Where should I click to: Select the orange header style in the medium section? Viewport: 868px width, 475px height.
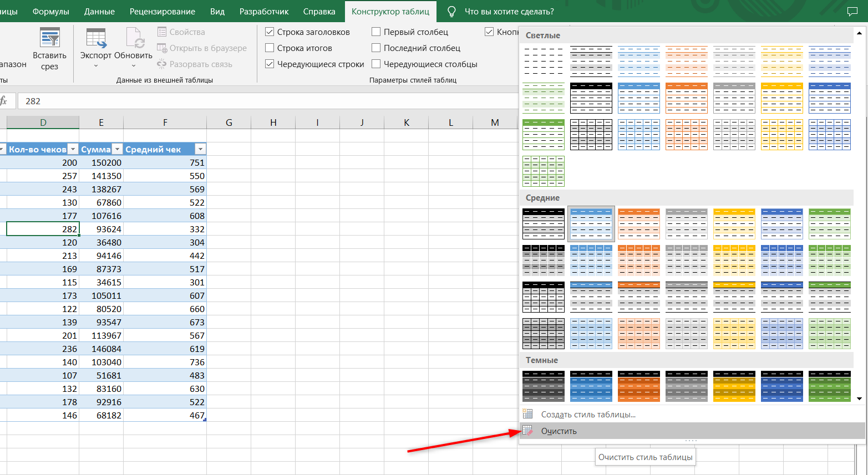(639, 223)
